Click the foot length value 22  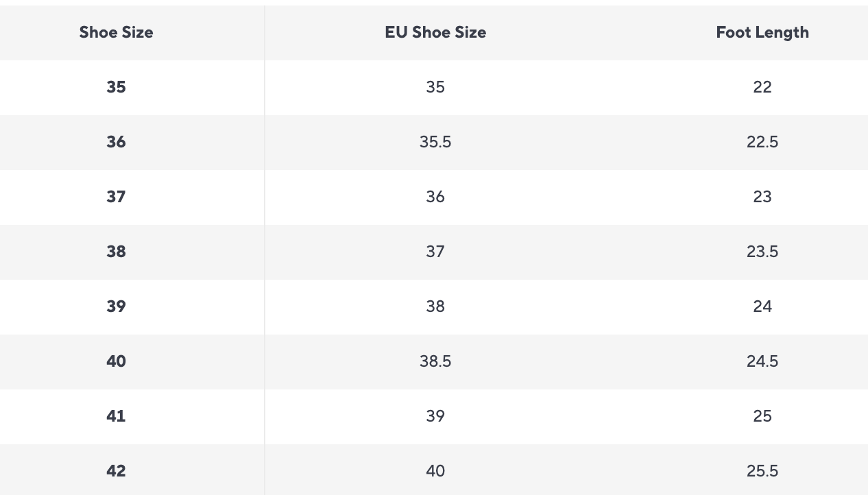tap(762, 87)
